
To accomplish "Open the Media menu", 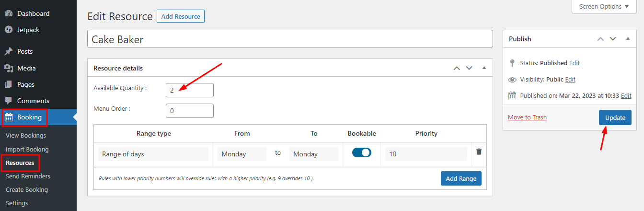I will [x=38, y=68].
